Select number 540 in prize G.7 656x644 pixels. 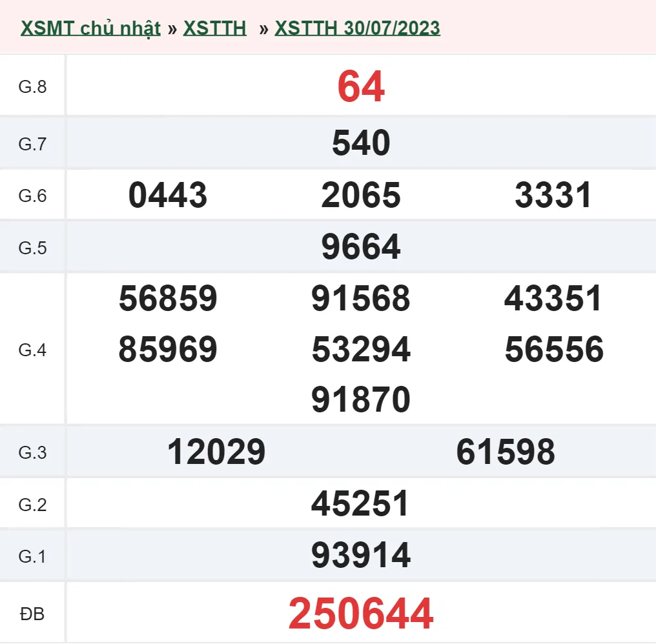coord(362,143)
